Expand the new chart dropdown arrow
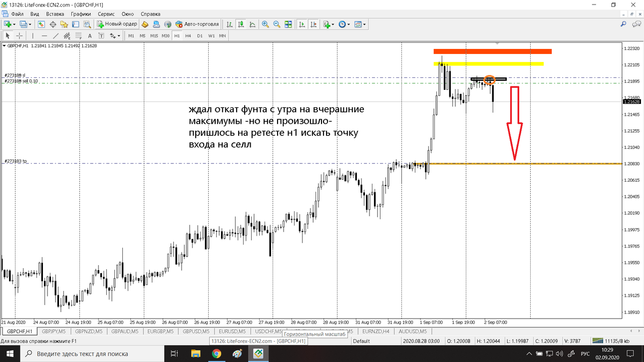Image resolution: width=644 pixels, height=362 pixels. pyautogui.click(x=14, y=24)
